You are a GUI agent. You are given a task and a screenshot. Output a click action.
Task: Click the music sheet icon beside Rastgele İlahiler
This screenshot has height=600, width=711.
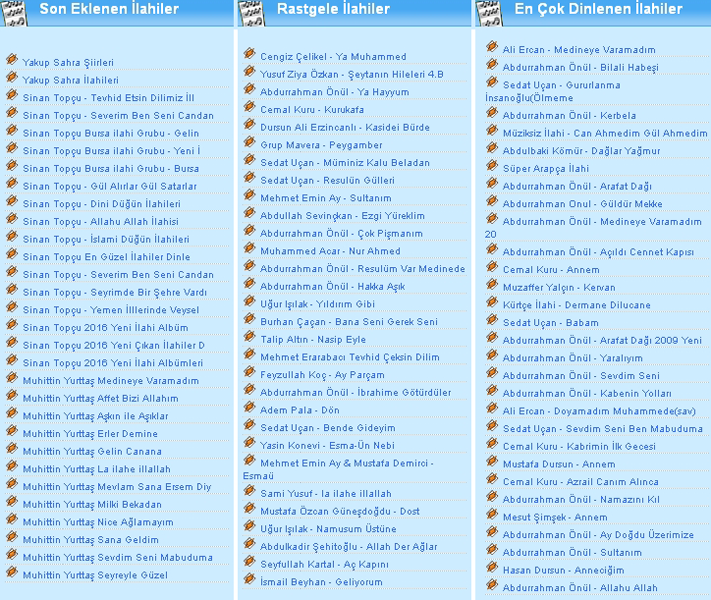[252, 13]
